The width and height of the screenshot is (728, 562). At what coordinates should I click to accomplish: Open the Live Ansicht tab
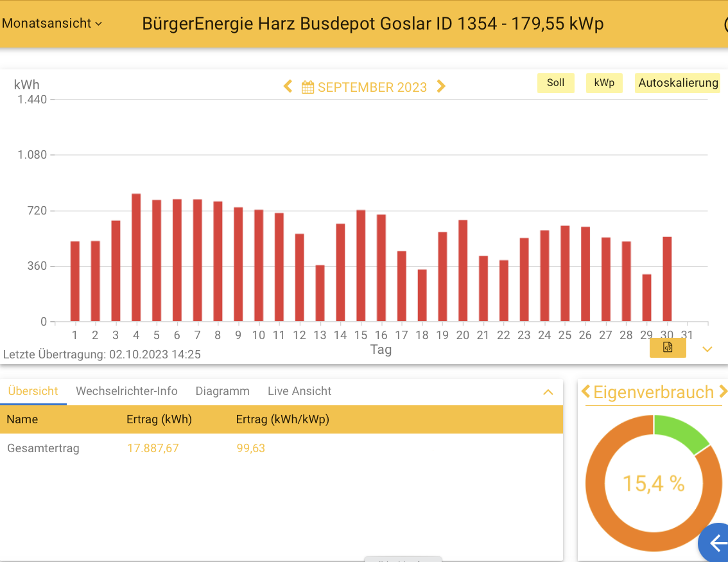[299, 391]
